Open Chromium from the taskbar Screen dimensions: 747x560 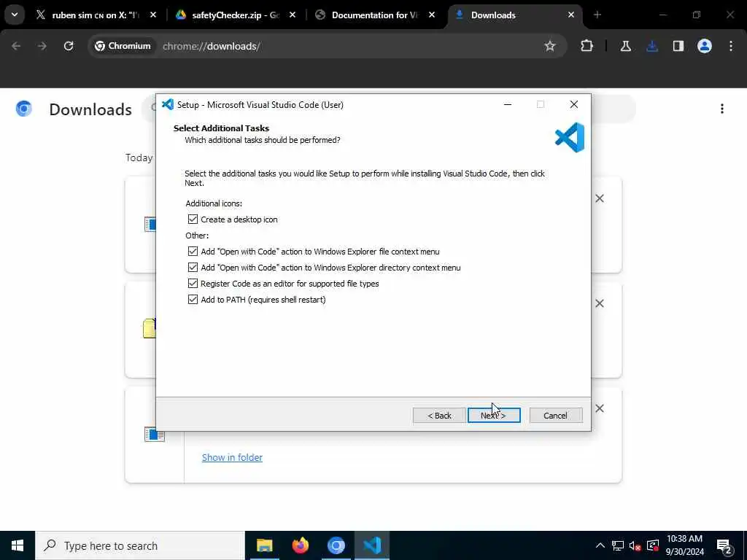coord(336,545)
